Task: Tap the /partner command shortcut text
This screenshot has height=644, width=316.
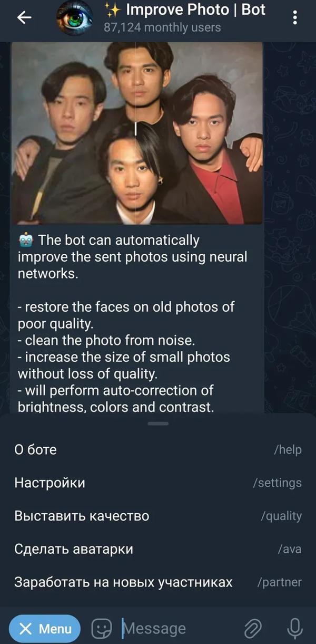Action: click(279, 582)
